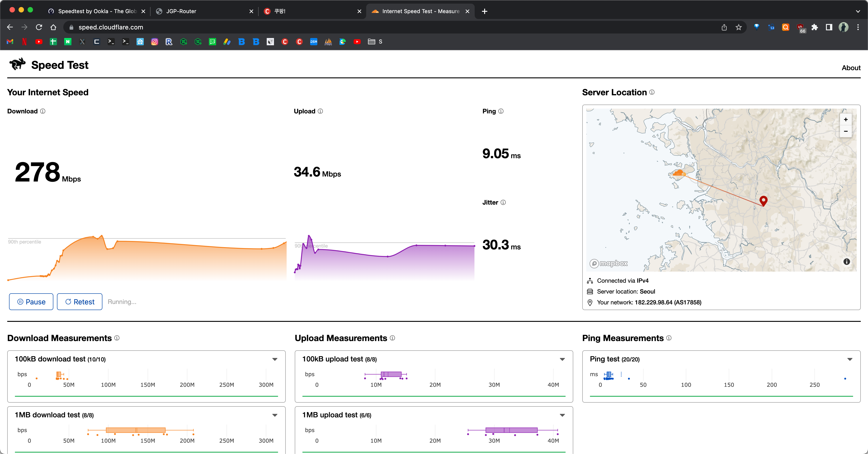
Task: Click the Server Location info icon
Action: [x=652, y=92]
